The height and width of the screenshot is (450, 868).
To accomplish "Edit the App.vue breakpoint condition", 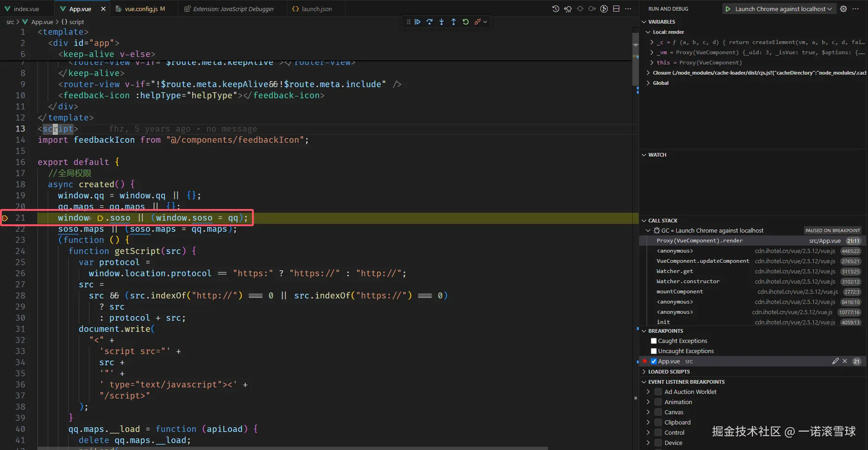I will (x=836, y=361).
